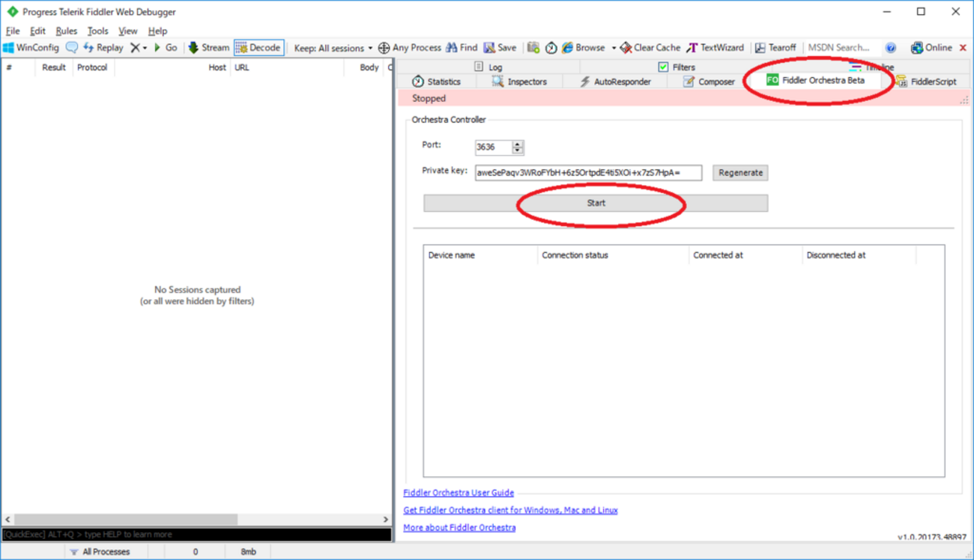Image resolution: width=974 pixels, height=560 pixels.
Task: Click the Port number field
Action: click(493, 147)
